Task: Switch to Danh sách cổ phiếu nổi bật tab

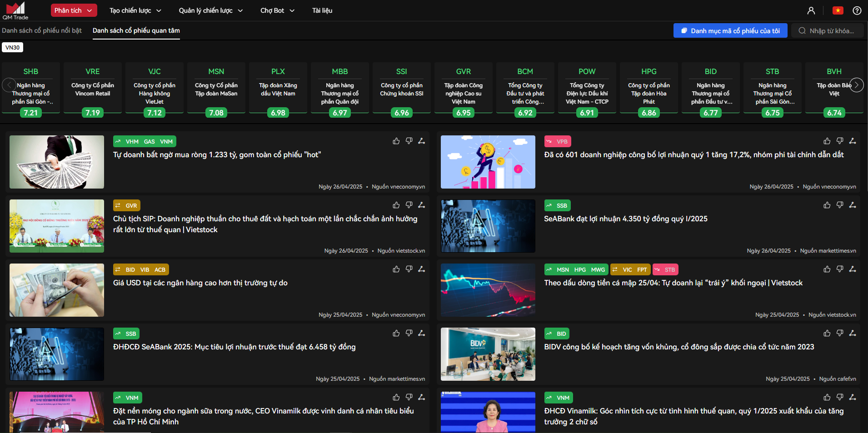Action: click(42, 30)
